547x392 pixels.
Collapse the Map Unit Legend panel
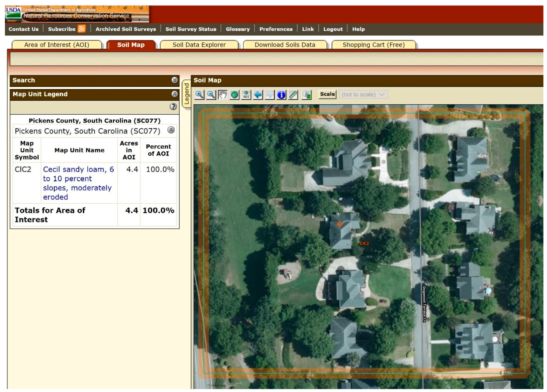click(x=174, y=94)
